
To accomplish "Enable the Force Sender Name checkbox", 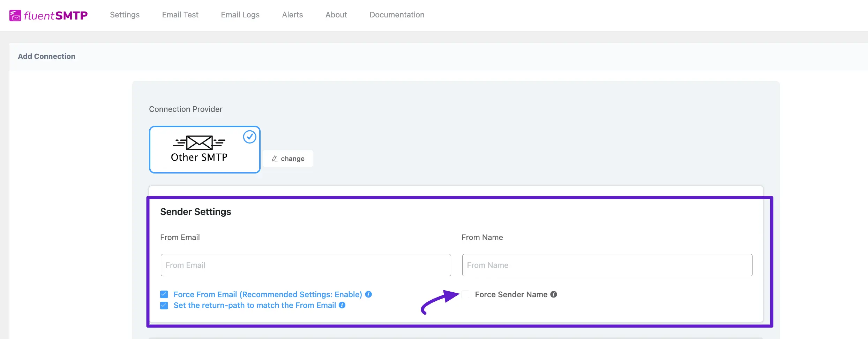I will (465, 294).
